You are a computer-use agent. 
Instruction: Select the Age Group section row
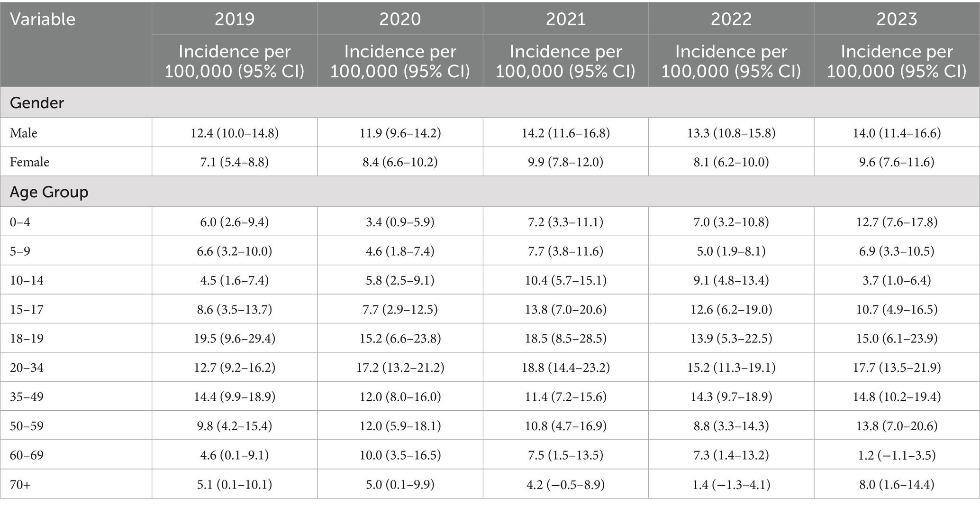[x=490, y=192]
